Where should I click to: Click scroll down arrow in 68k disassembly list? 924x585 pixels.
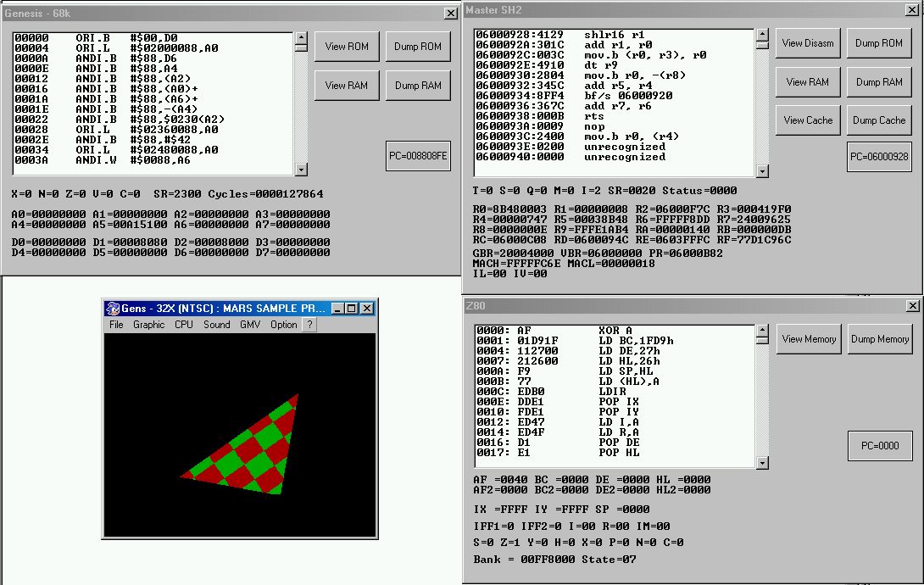pyautogui.click(x=301, y=170)
